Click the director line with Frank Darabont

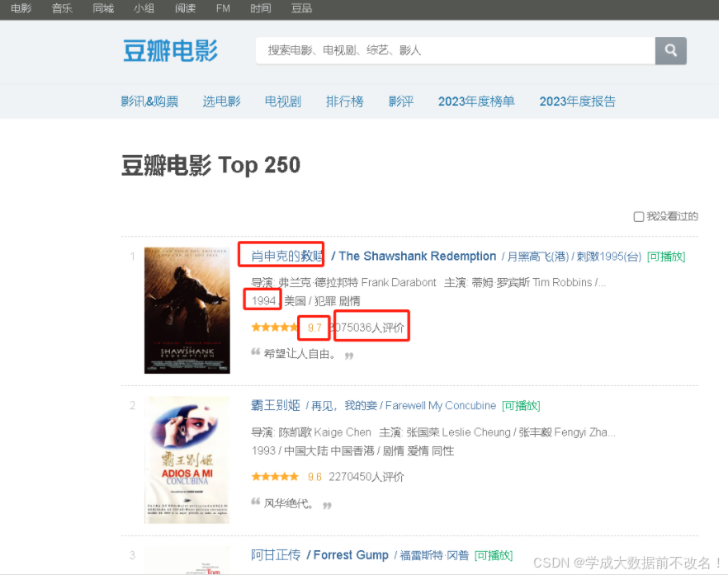[x=428, y=283]
